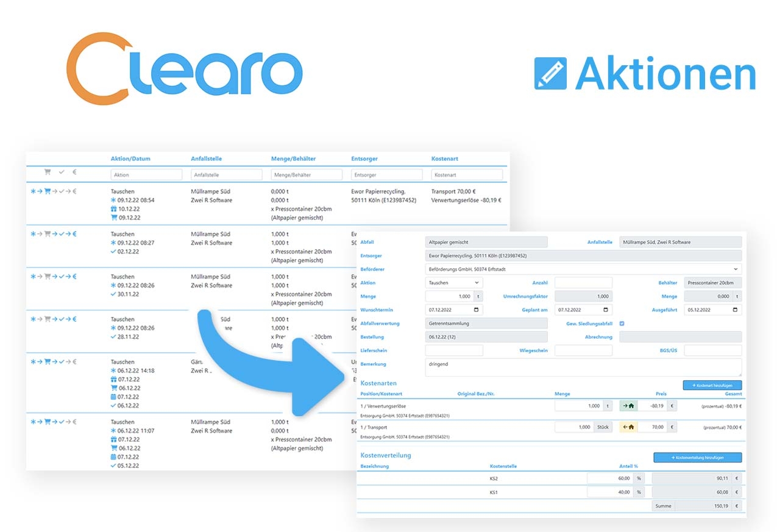Focus the Menge/Behälter filter field
The height and width of the screenshot is (532, 777).
307,175
